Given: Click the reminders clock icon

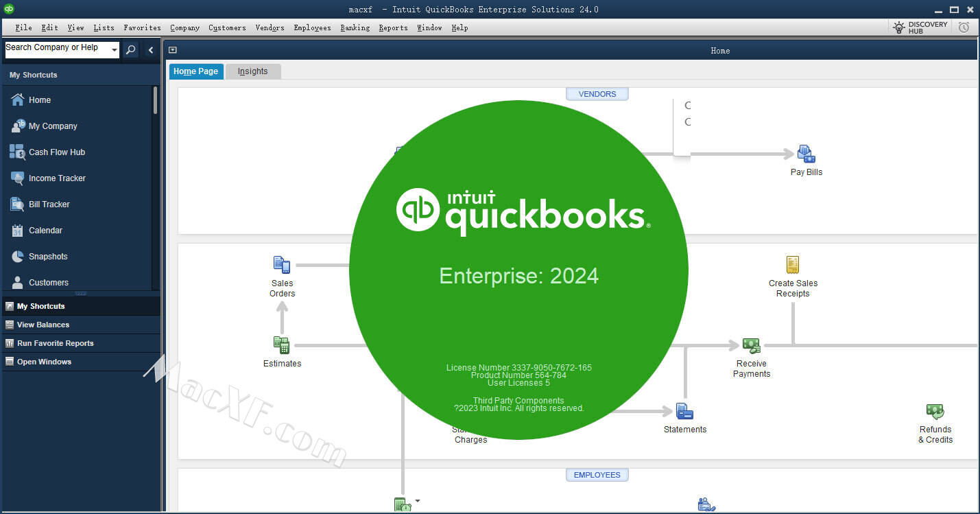Looking at the screenshot, I should tap(964, 27).
